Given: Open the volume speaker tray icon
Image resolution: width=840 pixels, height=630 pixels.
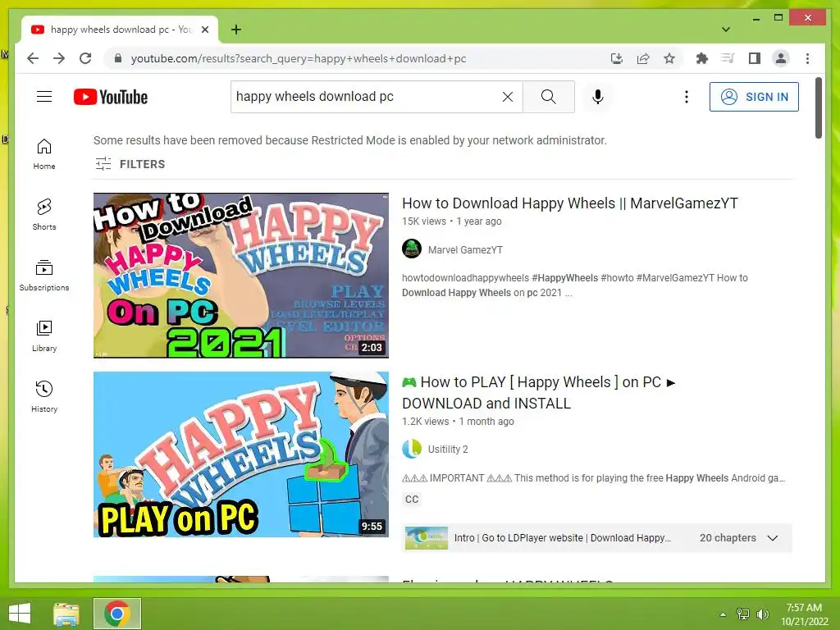Looking at the screenshot, I should pyautogui.click(x=763, y=614).
